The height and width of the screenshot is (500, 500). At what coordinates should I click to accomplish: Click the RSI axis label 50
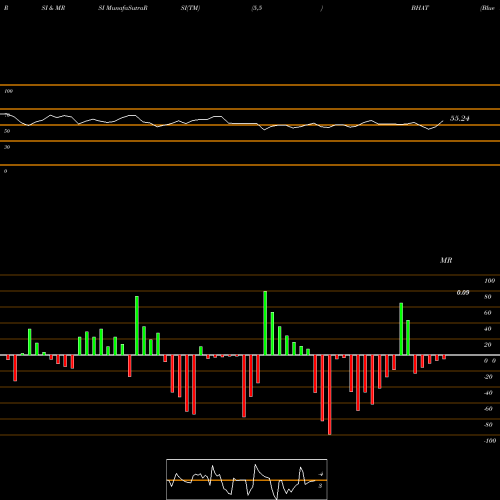pyautogui.click(x=7, y=131)
